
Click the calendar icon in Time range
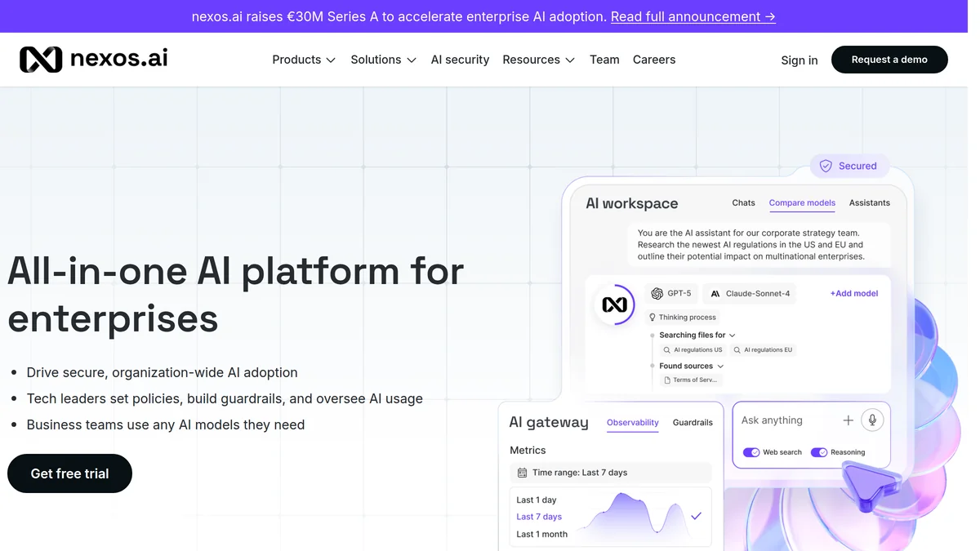[521, 472]
